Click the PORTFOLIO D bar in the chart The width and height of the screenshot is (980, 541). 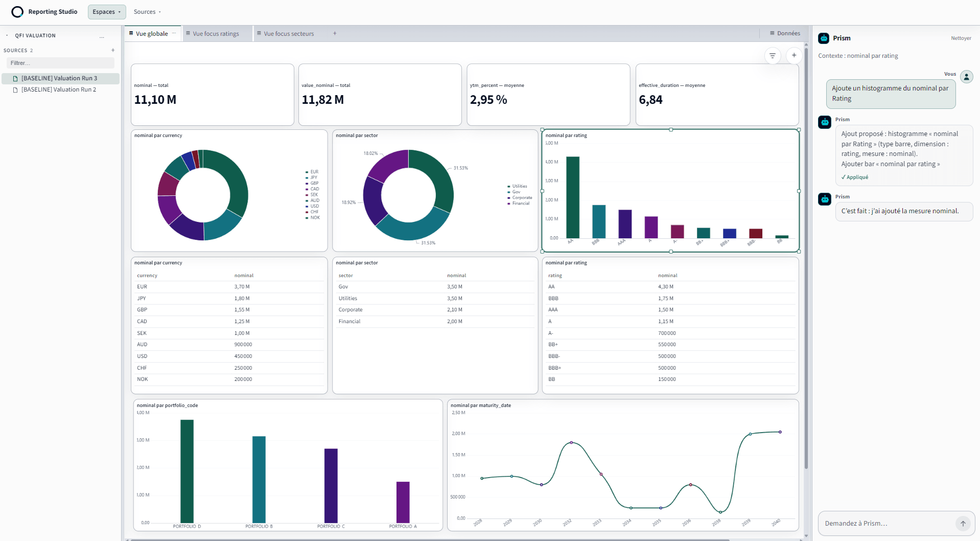coord(187,471)
